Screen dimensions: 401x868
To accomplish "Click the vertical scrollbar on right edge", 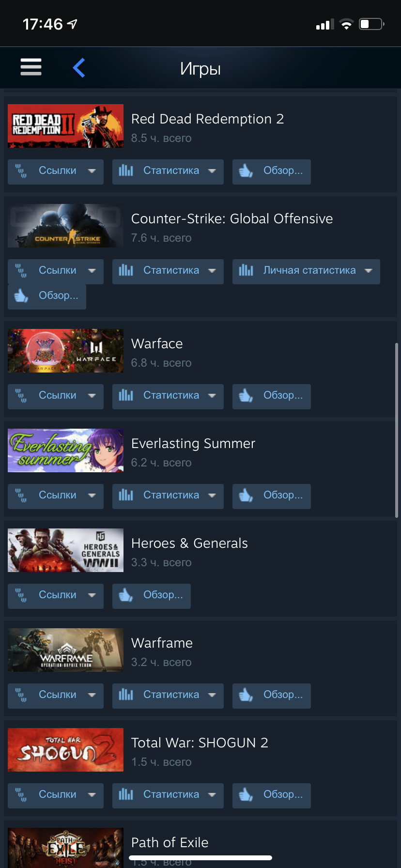I will click(397, 431).
